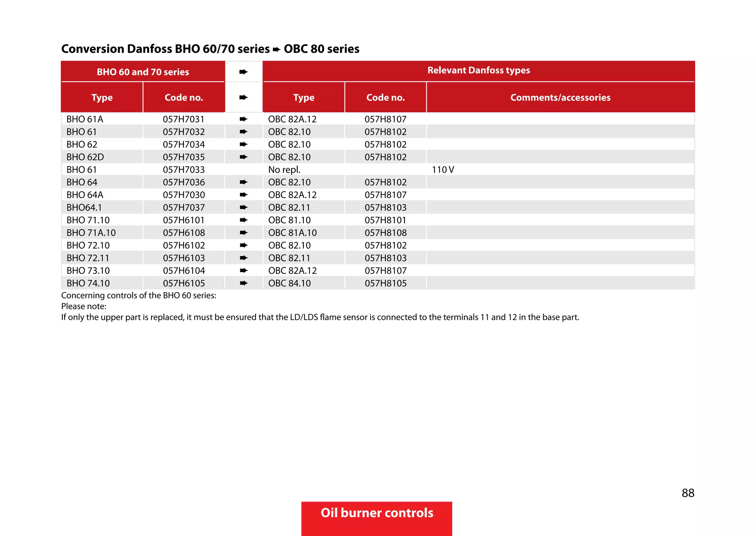This screenshot has width=756, height=536.
Task: Click the arrow icon in the BHO 71A.10 row
Action: [x=243, y=232]
